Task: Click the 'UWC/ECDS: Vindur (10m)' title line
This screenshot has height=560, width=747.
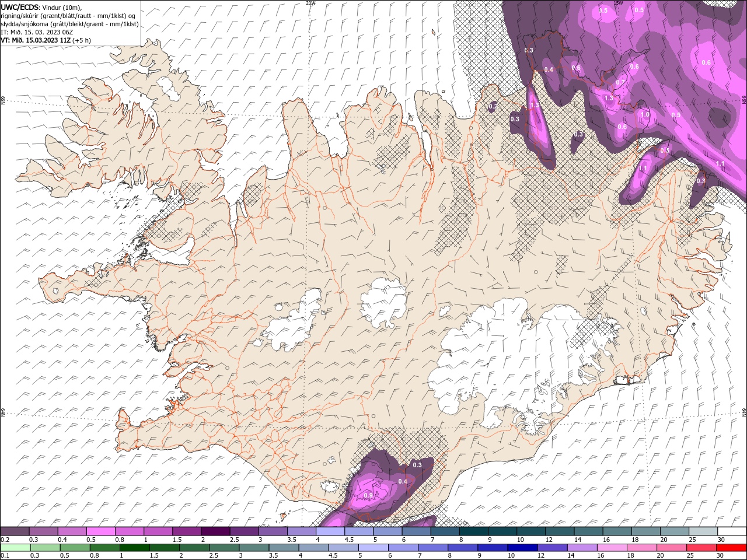Action: tap(41, 6)
